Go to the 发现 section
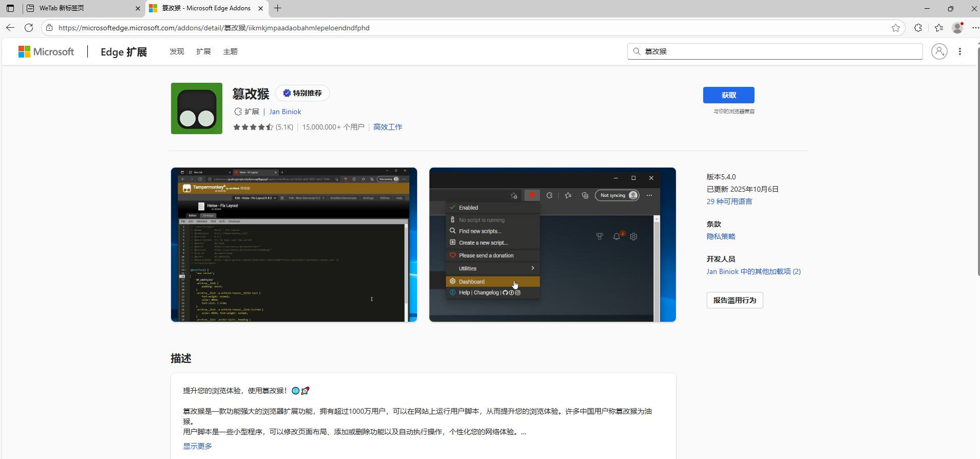Image resolution: width=980 pixels, height=459 pixels. coord(177,51)
